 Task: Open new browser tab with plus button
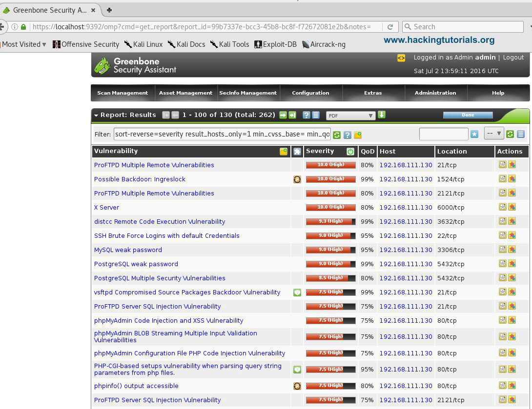(109, 10)
